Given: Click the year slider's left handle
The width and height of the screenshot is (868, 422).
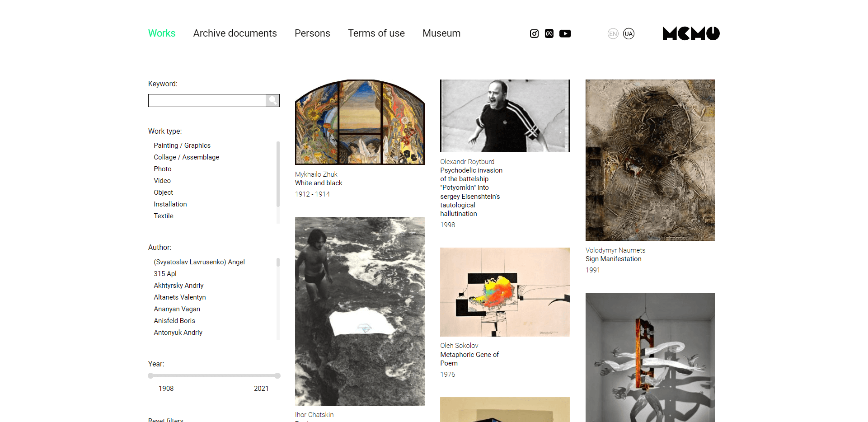Looking at the screenshot, I should click(150, 375).
